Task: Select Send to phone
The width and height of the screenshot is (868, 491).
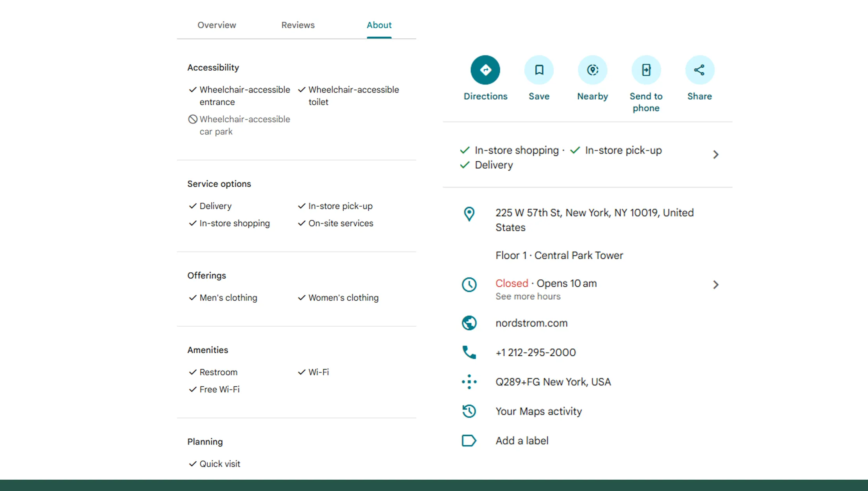Action: click(x=646, y=70)
